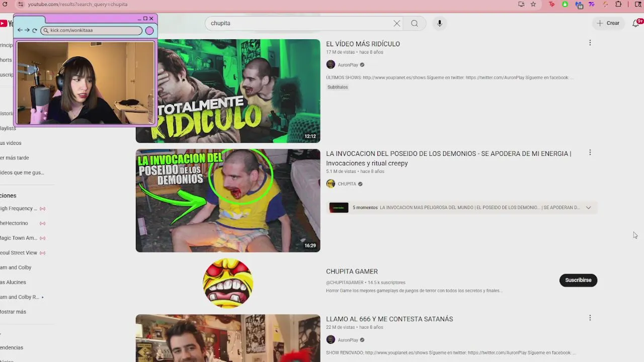Open AuronPlay channel under EL VÍDEO MÁS RIDÍCULO
Image resolution: width=644 pixels, height=362 pixels.
point(348,65)
